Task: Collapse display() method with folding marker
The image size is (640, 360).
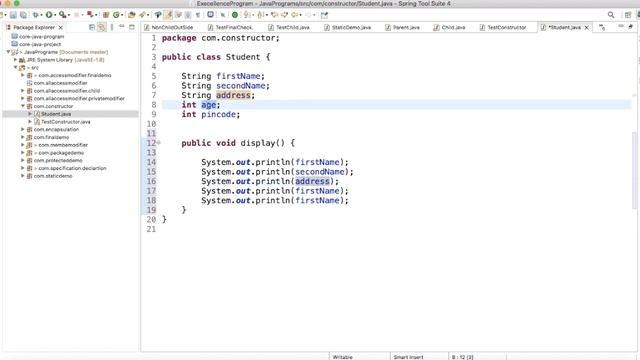Action: pos(159,143)
